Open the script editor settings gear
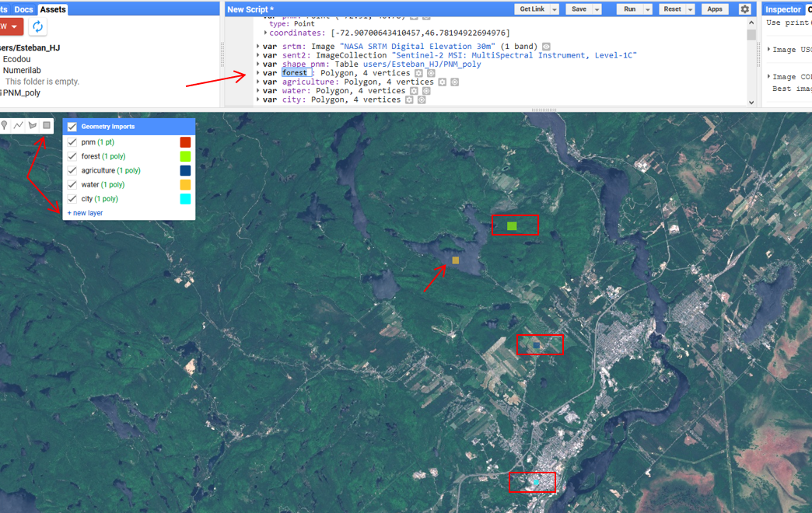The image size is (812, 513). [x=744, y=9]
